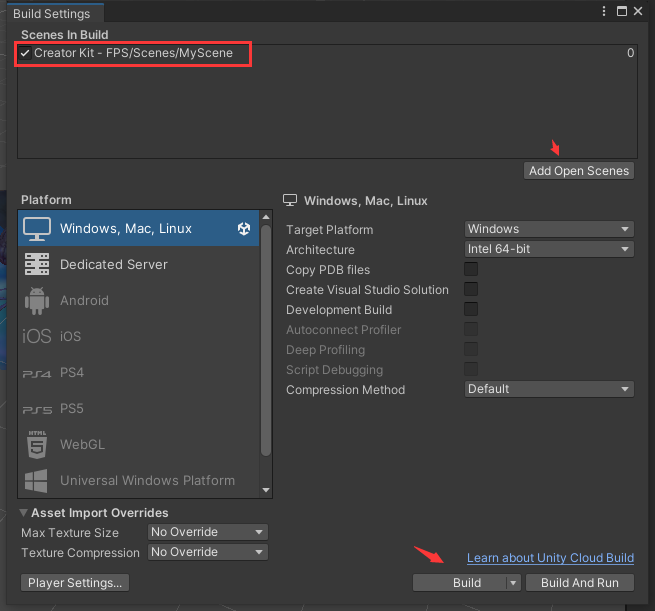
Task: Open Learn about Unity Cloud Build link
Action: (x=550, y=558)
